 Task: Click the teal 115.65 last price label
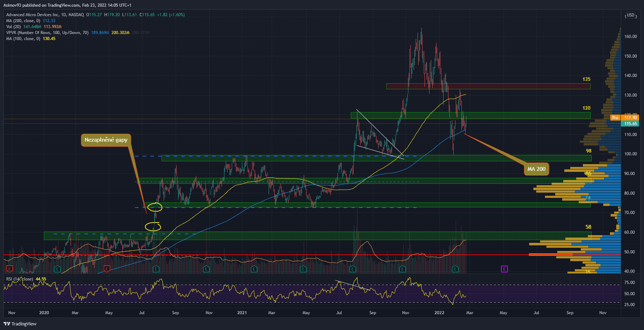[x=630, y=124]
